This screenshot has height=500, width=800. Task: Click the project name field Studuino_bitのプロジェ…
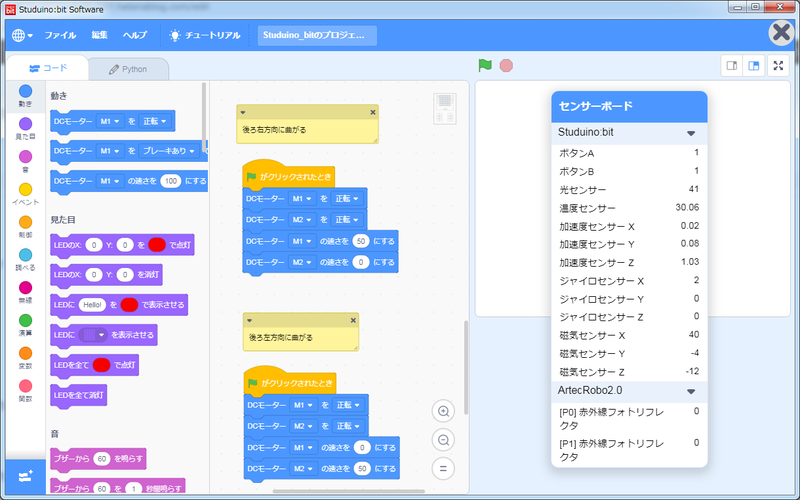pyautogui.click(x=317, y=35)
